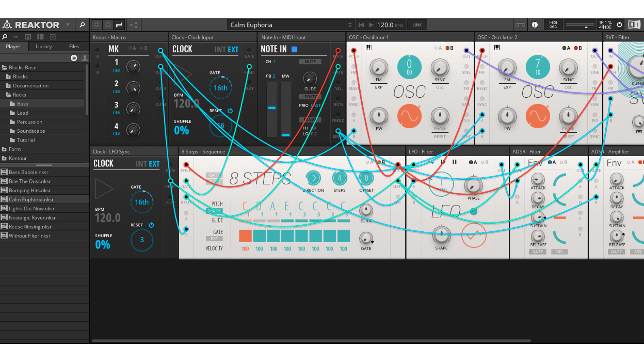
Task: Click the 8 Steps DIRECTION arrow button
Action: (313, 178)
